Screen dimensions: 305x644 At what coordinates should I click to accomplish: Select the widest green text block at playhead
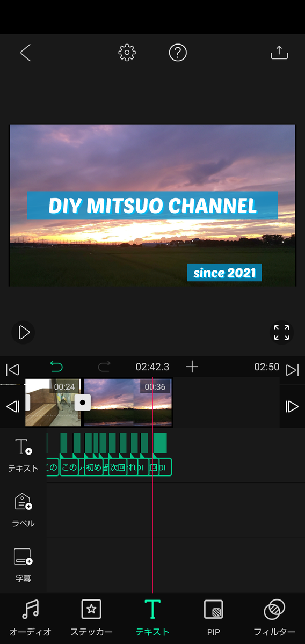160,443
